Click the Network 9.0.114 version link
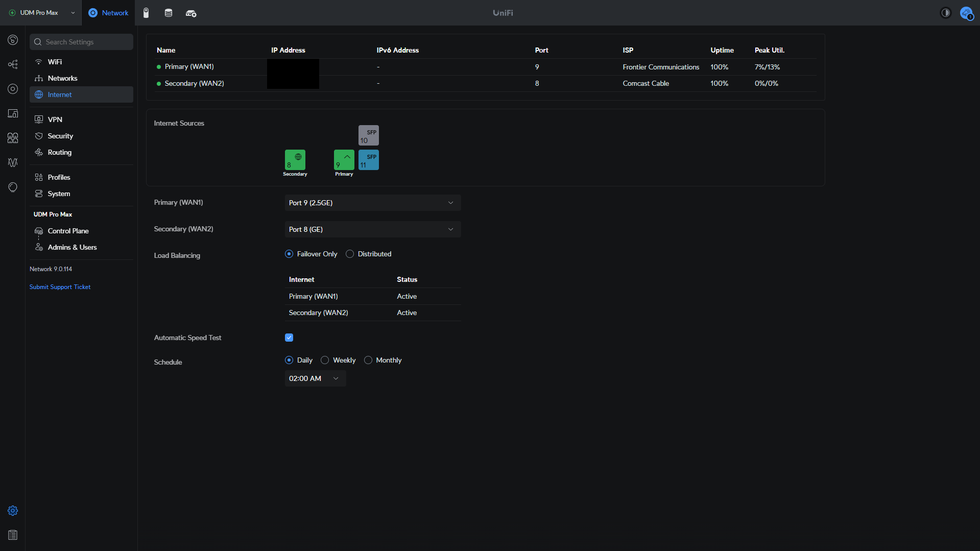 click(x=51, y=269)
